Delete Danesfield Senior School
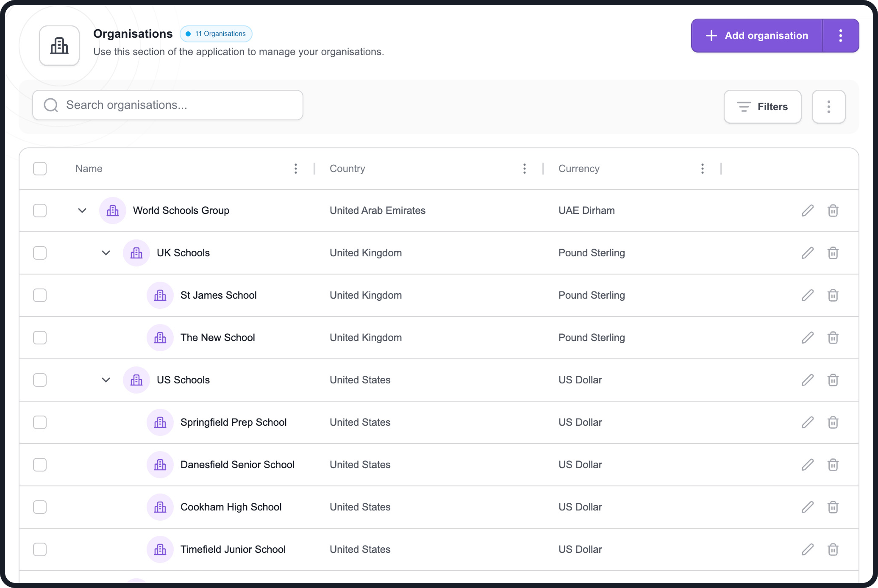 (x=833, y=465)
